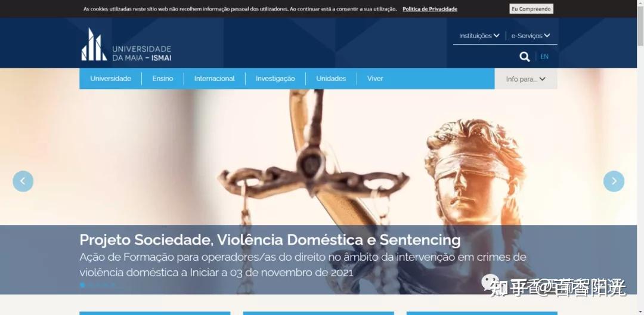
Task: Open the Viver menu item
Action: point(375,78)
